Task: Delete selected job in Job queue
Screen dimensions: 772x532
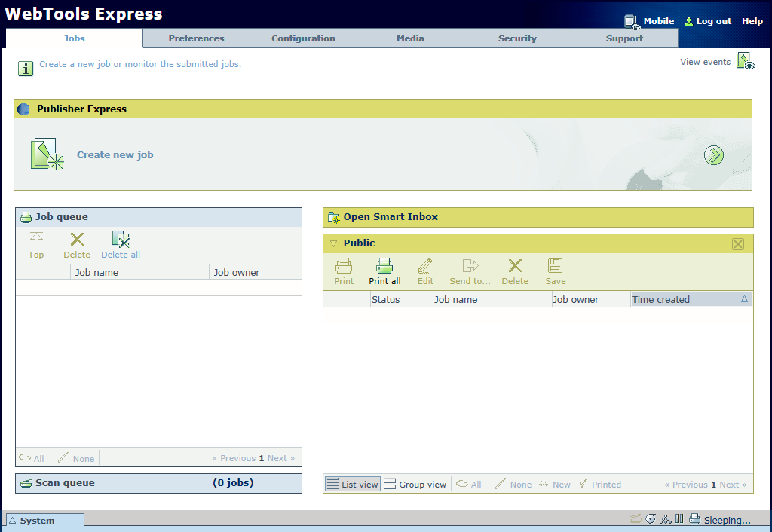Action: [x=77, y=245]
